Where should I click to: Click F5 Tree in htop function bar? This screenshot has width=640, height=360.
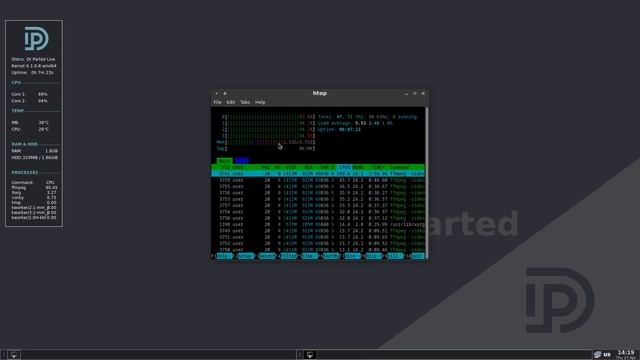point(309,256)
